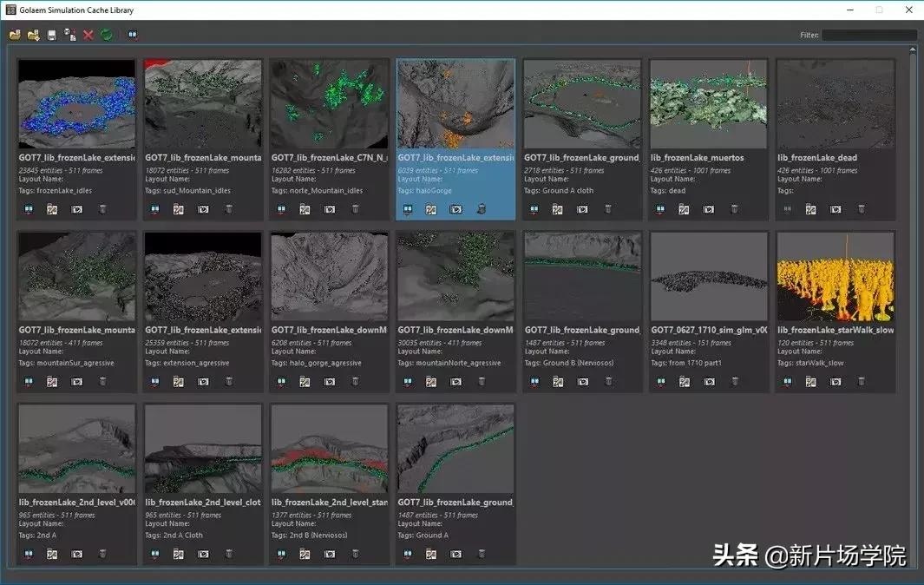Click the camera snapshot icon under lib_frozenLake_dead
924x585 pixels.
click(x=835, y=209)
